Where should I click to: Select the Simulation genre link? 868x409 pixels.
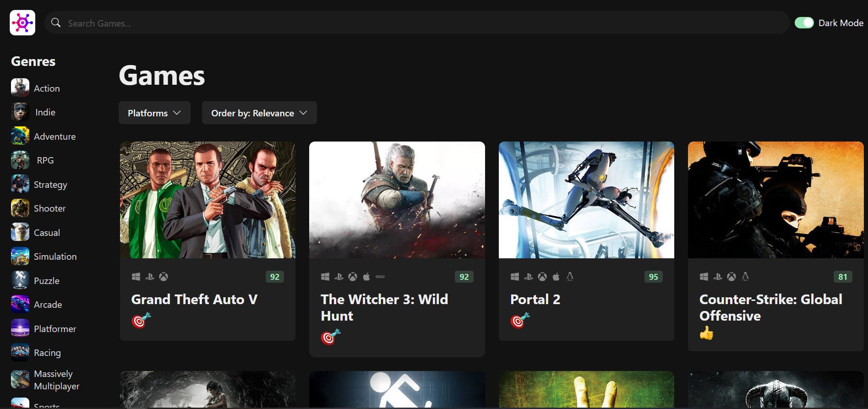[x=55, y=256]
